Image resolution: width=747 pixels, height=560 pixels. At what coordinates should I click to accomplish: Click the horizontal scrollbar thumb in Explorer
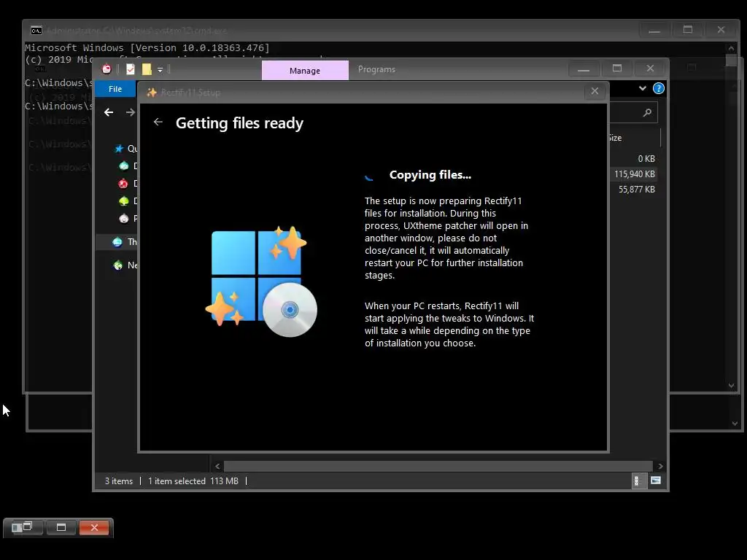pos(438,466)
